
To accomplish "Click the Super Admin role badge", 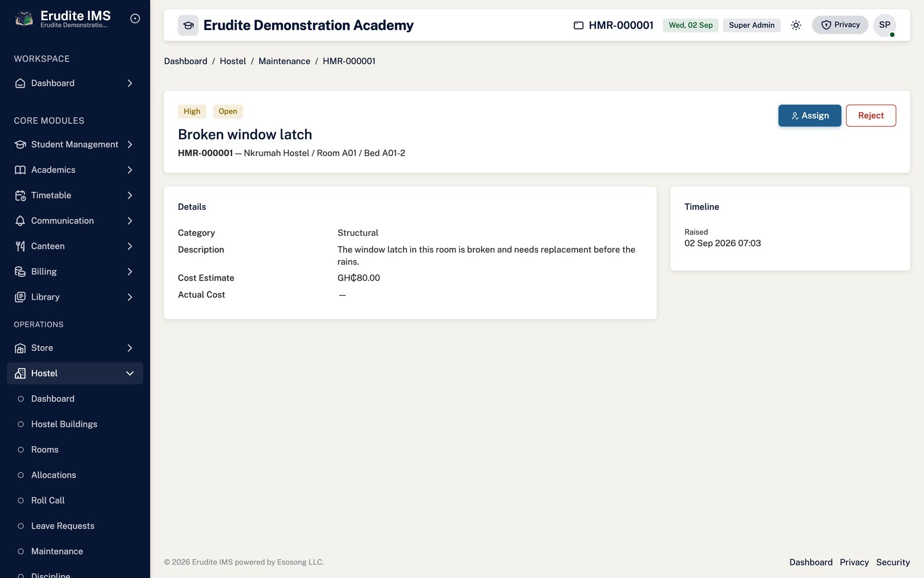I will (x=752, y=25).
